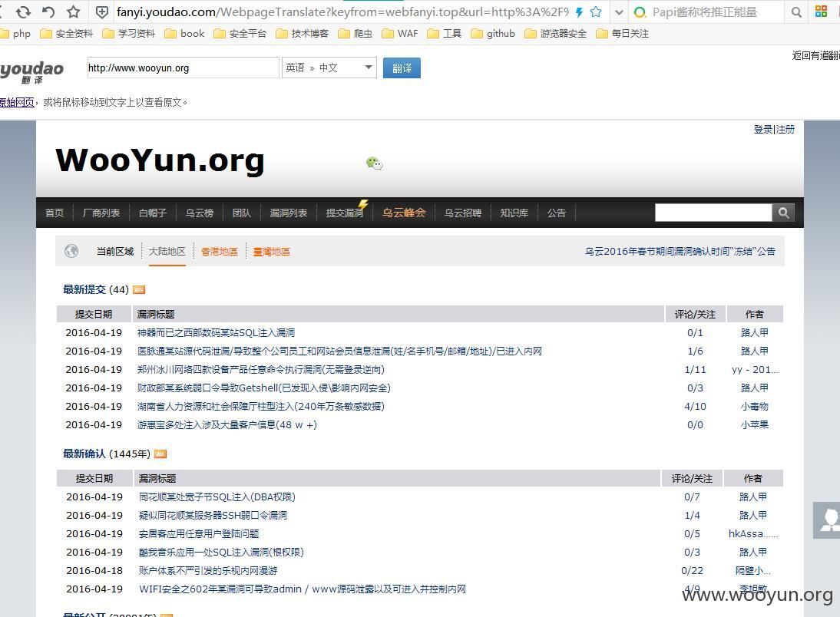840x617 pixels.
Task: Click the 最新确认 section heading
Action: [x=84, y=454]
